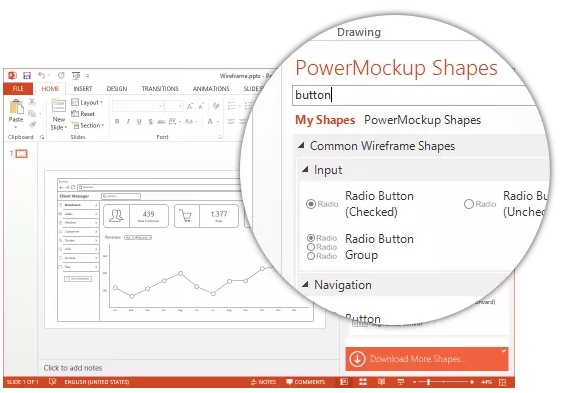Viewport: 574px width, 393px height.
Task: Select the PowerMockup Shapes tab
Action: click(x=422, y=120)
